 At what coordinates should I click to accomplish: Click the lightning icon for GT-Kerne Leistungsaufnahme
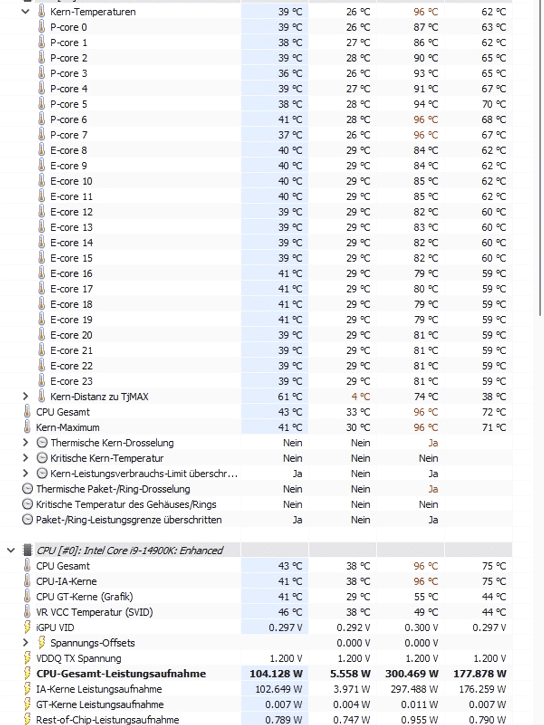(28, 704)
